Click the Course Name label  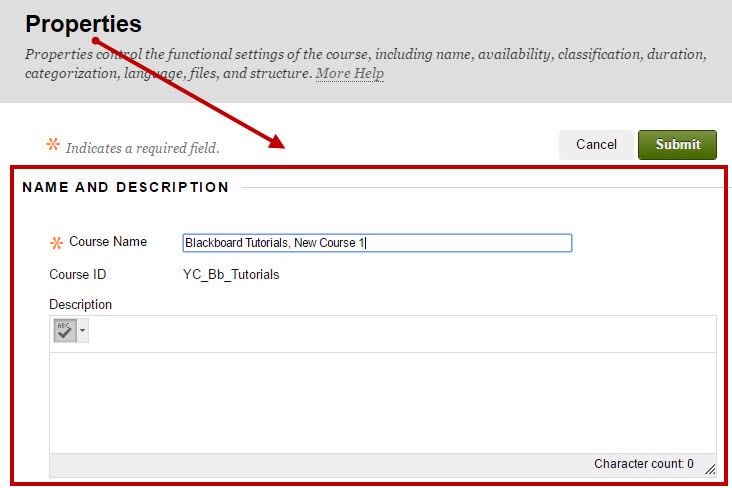tap(108, 242)
